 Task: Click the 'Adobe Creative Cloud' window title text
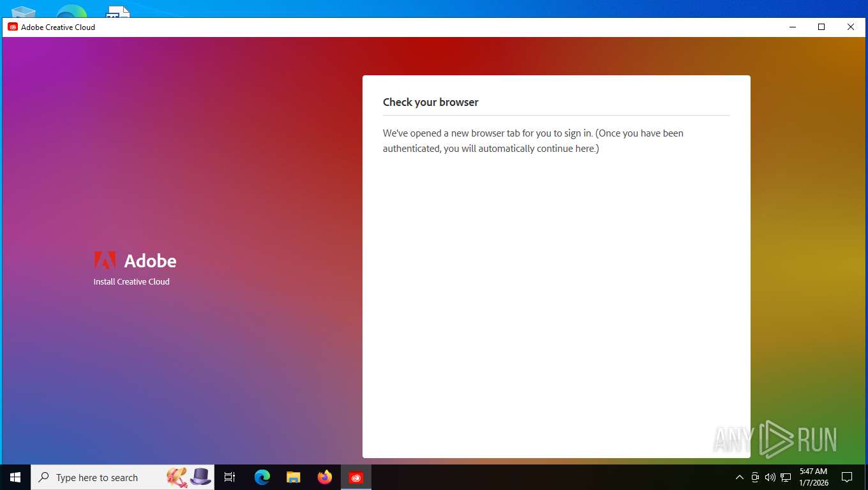point(58,27)
